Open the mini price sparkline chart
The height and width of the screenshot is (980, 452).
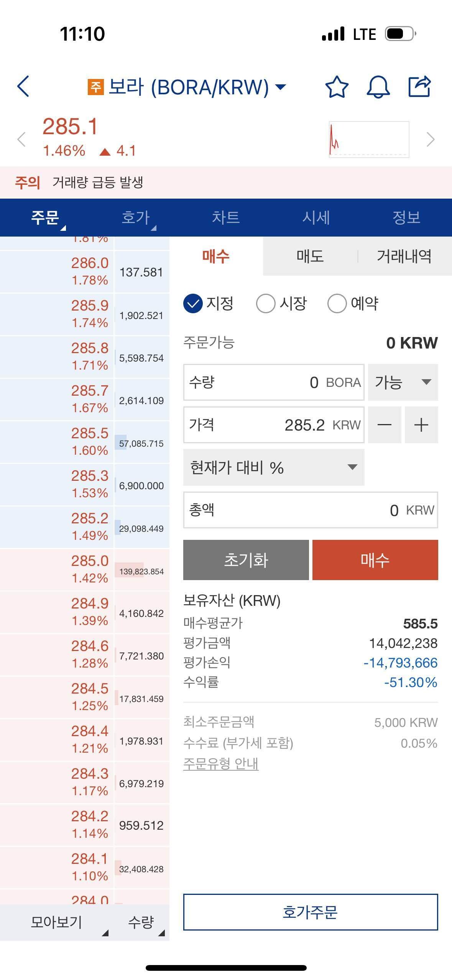tap(369, 140)
